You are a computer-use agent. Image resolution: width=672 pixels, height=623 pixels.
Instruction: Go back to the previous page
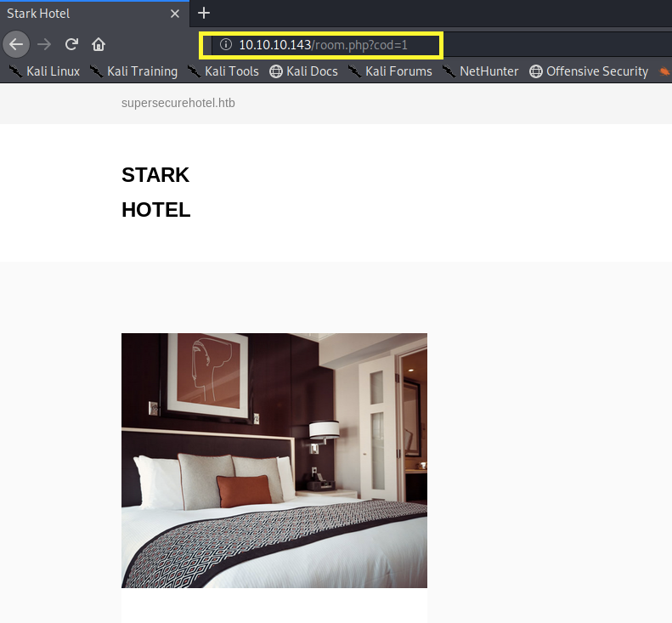pyautogui.click(x=16, y=44)
